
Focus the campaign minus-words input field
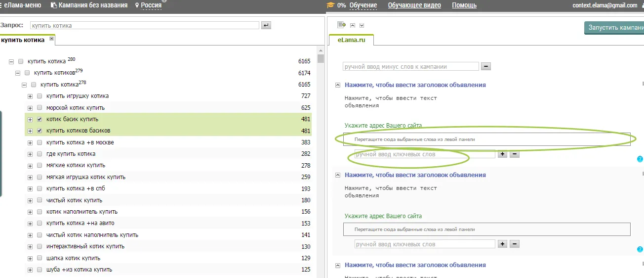coord(411,66)
